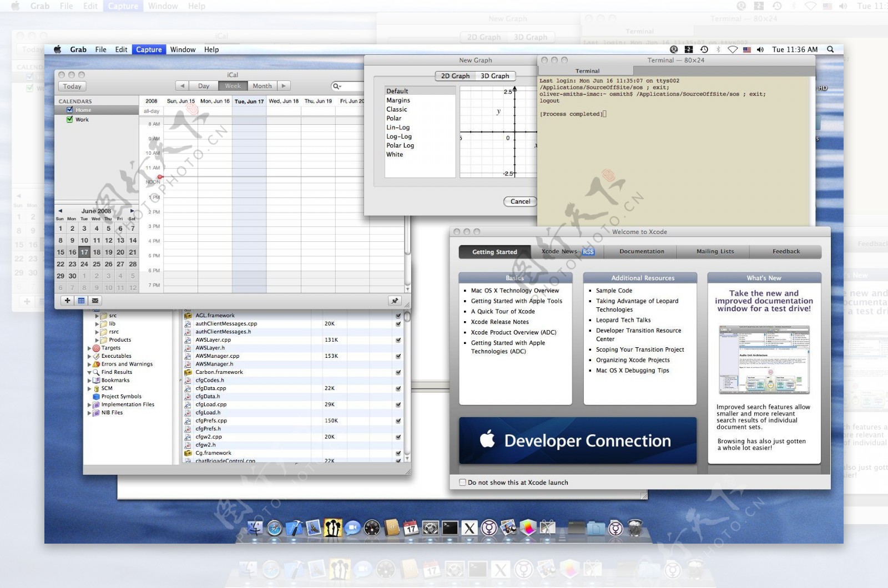Click the Terminal icon in the Dock

(x=450, y=528)
